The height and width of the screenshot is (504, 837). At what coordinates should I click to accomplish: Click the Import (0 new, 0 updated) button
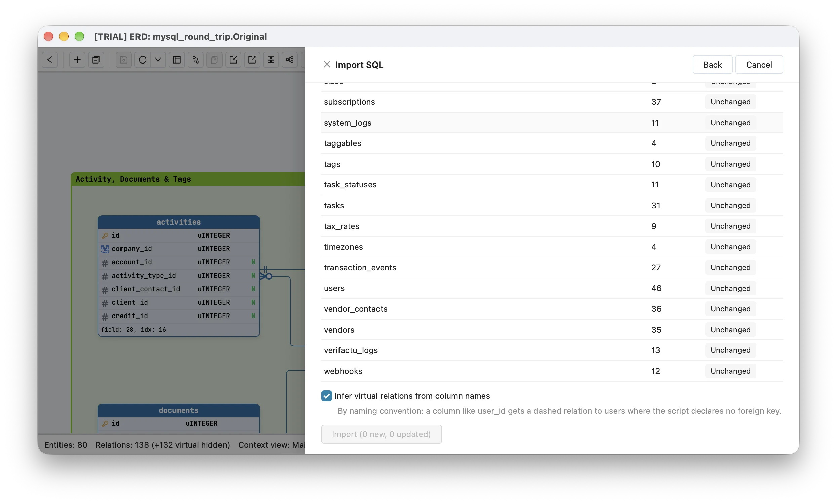click(x=382, y=434)
